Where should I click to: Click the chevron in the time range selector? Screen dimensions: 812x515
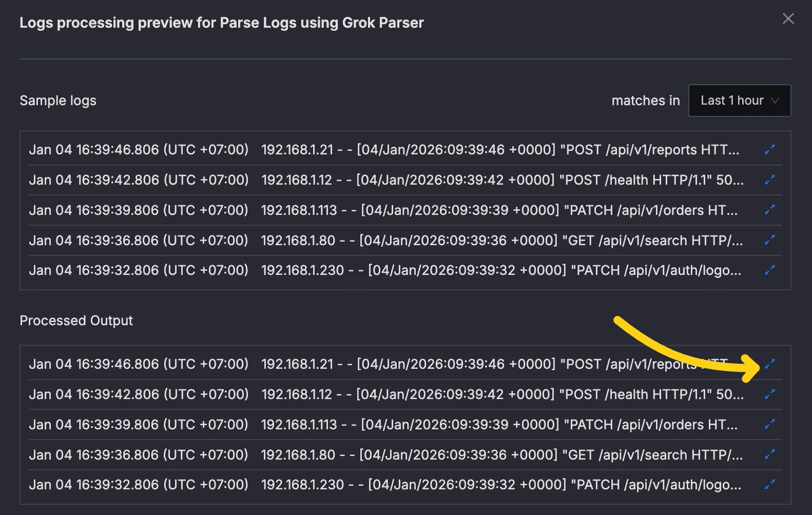click(775, 101)
